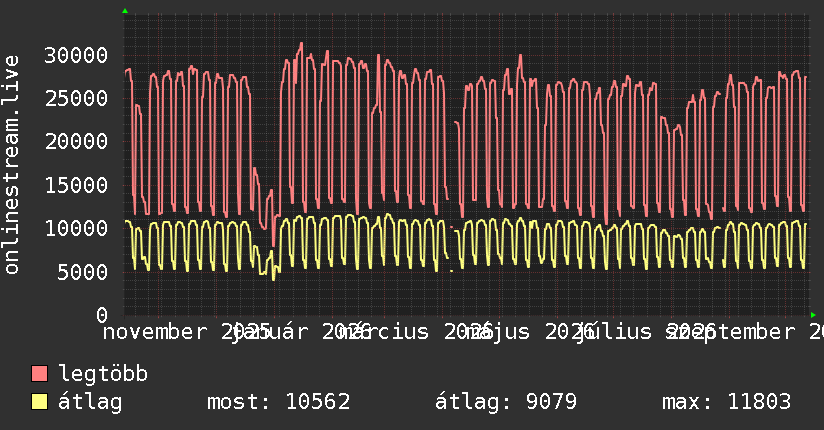824x430 pixels.
Task: Click the november 2025 x-axis label
Action: point(187,332)
